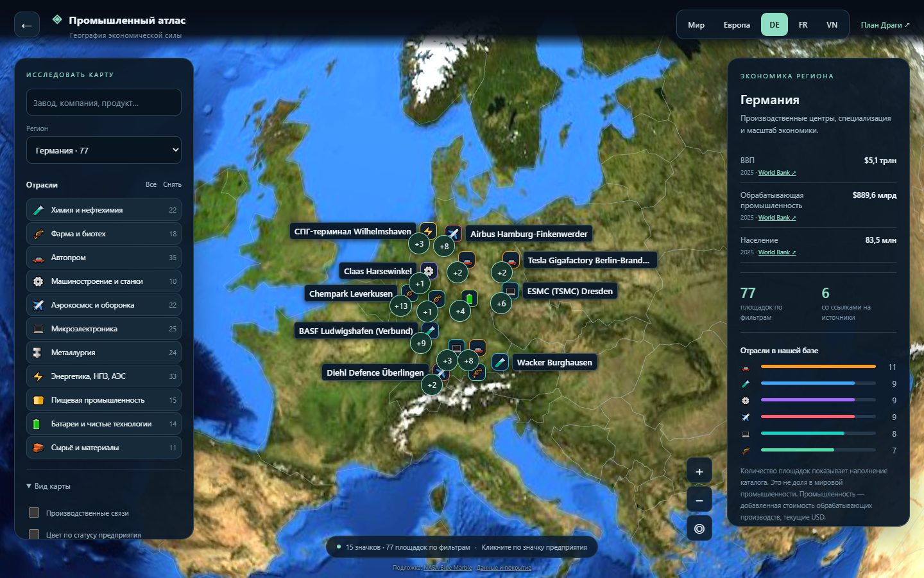Image resolution: width=924 pixels, height=578 pixels.
Task: Toggle the Машиностроение и станки filter
Action: pyautogui.click(x=104, y=281)
